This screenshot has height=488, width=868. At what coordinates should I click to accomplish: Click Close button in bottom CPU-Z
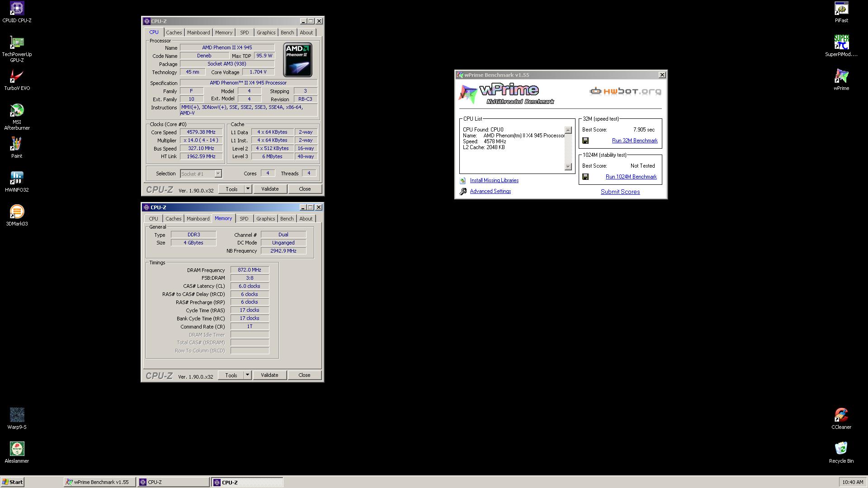pos(304,375)
